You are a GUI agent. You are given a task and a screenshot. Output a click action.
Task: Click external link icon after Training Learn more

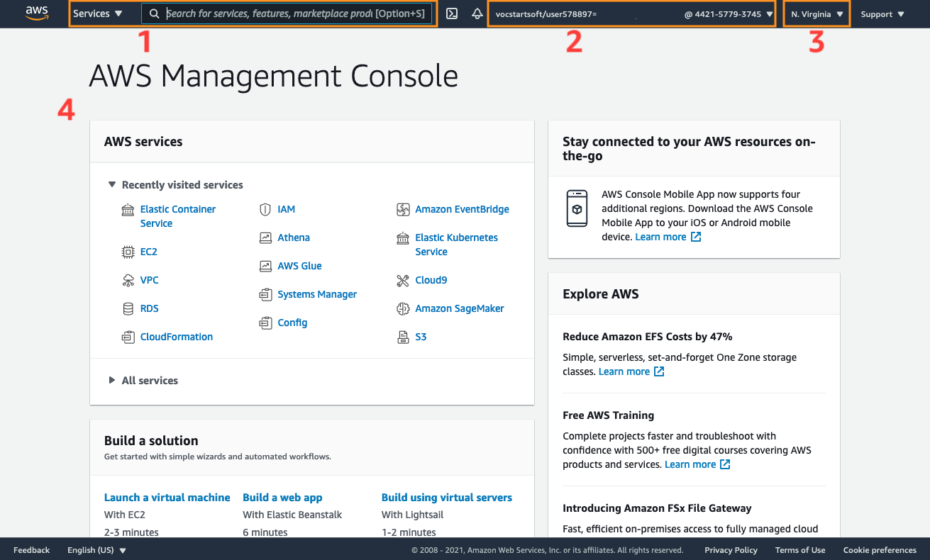click(x=725, y=464)
